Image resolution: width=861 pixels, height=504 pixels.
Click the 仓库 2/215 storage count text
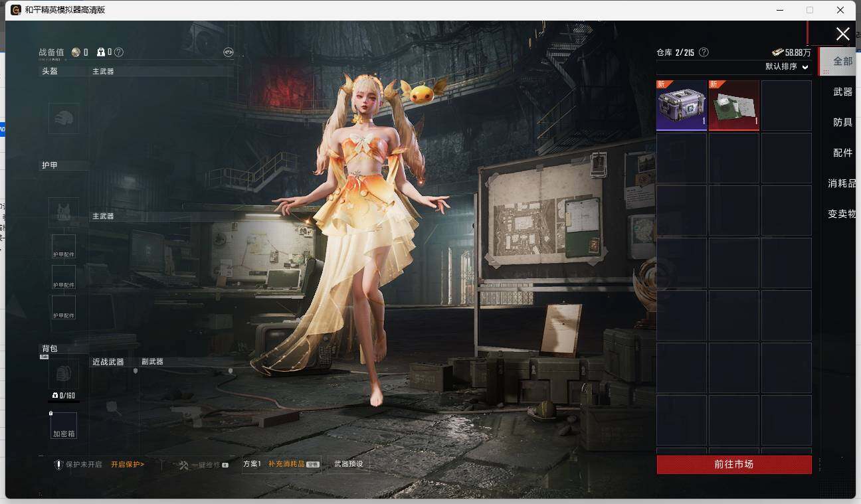(675, 52)
